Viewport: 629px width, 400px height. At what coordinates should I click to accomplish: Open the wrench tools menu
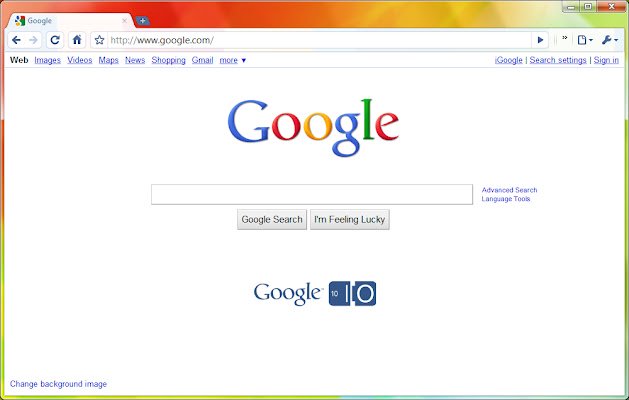click(x=610, y=40)
